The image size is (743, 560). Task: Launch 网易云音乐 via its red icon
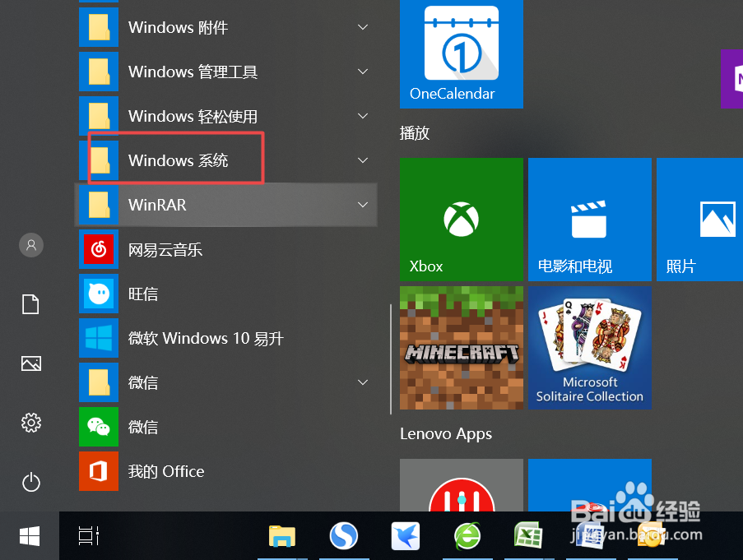[x=99, y=249]
